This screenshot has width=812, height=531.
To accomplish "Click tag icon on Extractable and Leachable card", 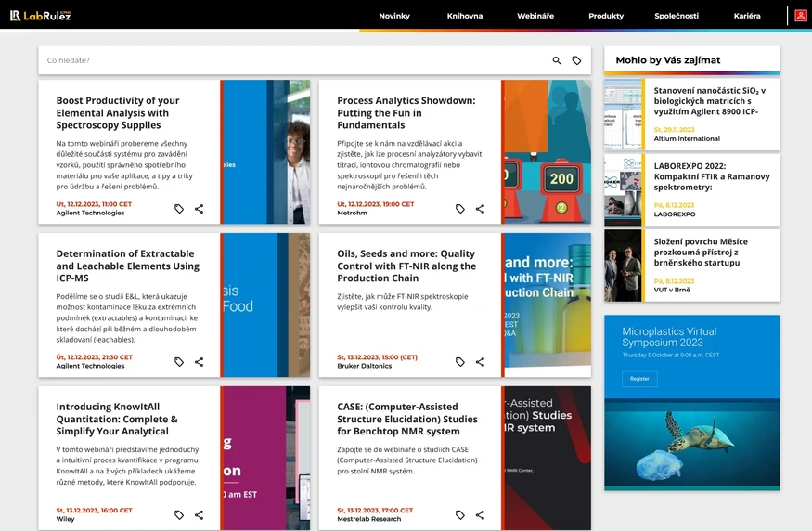I will coord(179,362).
